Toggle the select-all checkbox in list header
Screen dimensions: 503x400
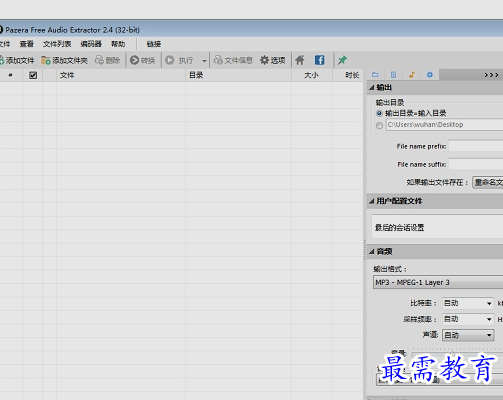click(33, 75)
